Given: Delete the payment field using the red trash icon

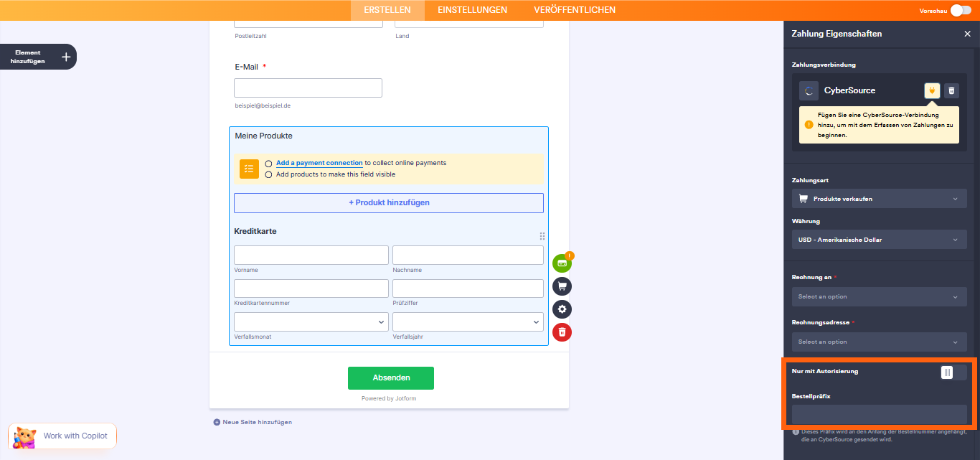Looking at the screenshot, I should [562, 332].
